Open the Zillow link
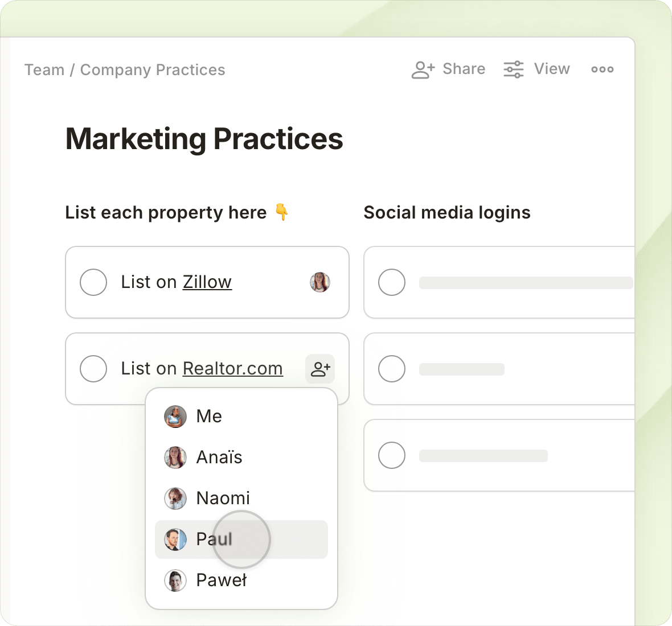672x626 pixels. coord(207,282)
